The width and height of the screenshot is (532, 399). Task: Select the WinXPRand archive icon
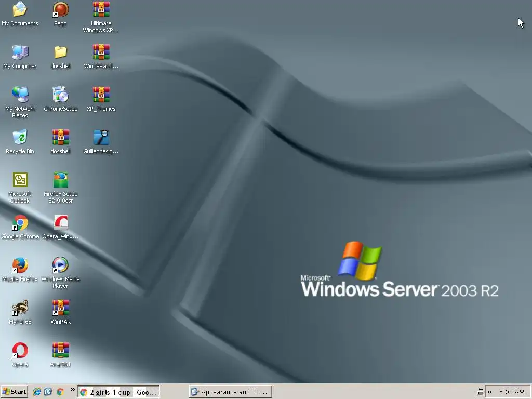[x=101, y=52]
